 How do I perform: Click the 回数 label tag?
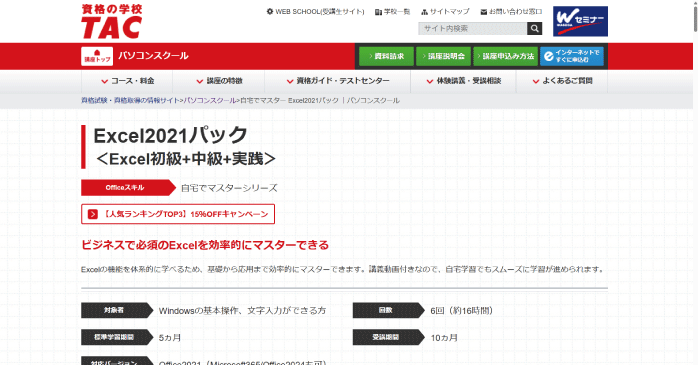click(388, 310)
